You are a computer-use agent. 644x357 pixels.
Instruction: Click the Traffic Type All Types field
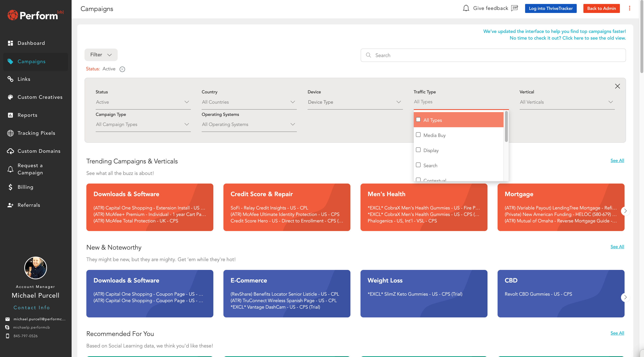click(461, 102)
